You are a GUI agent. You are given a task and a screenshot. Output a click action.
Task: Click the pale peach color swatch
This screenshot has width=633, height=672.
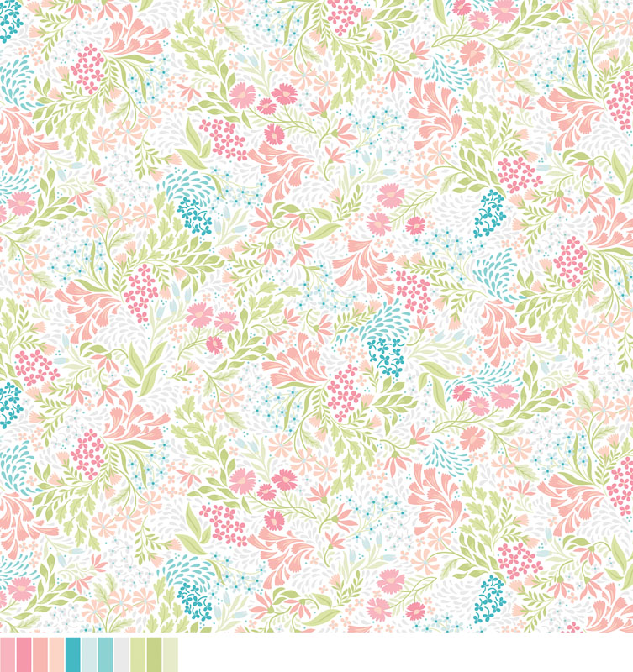point(56,654)
